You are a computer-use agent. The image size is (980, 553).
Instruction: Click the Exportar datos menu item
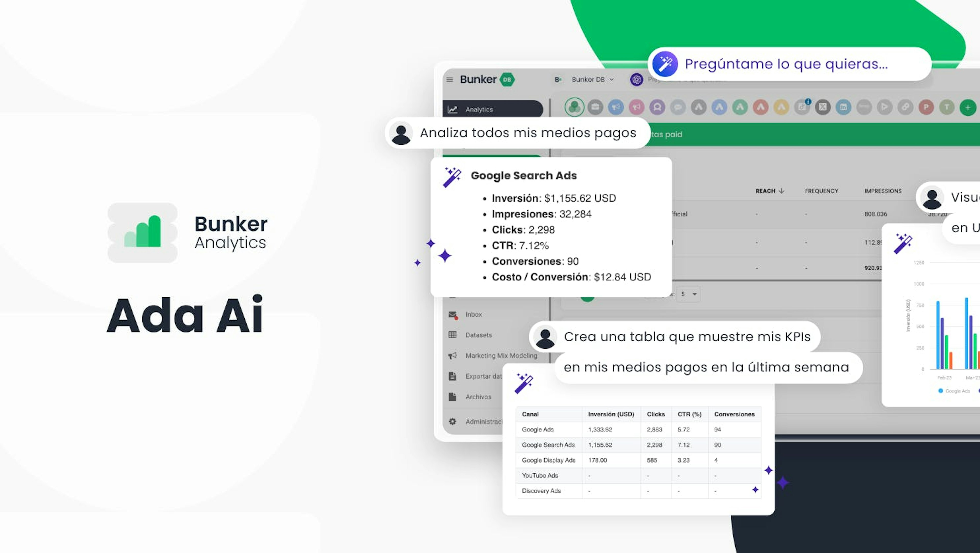[484, 375]
